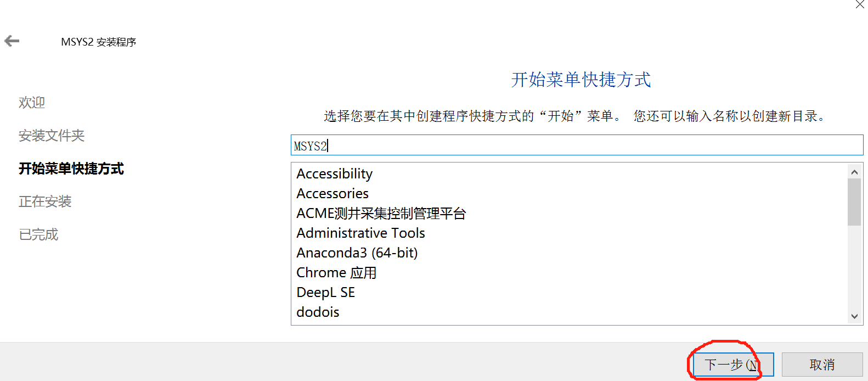Open the 欢迎 step in the sidebar

(32, 103)
